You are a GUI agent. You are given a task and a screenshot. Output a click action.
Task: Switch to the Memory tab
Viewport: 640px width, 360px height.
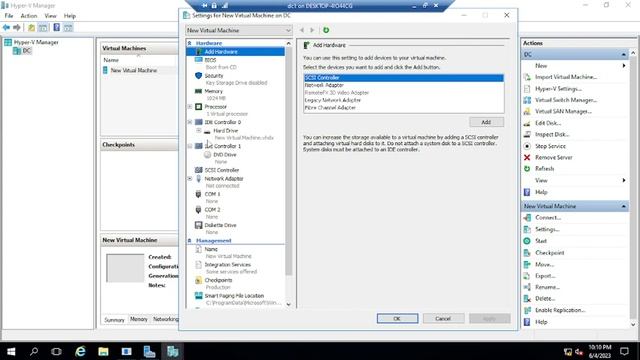[139, 319]
